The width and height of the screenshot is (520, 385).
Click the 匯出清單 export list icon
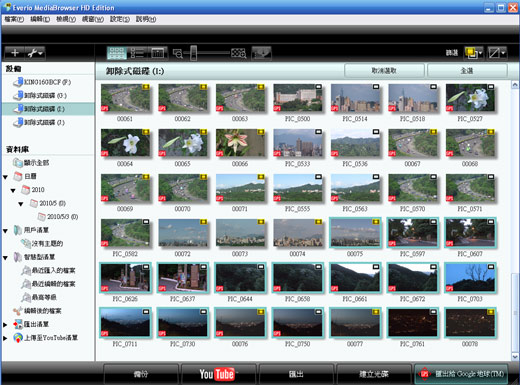(x=17, y=324)
